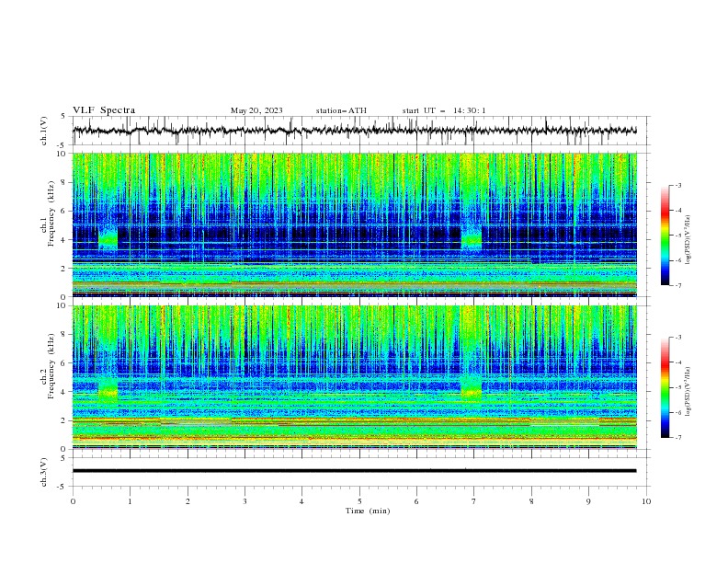Click the 'station=ATH' label

tap(341, 110)
